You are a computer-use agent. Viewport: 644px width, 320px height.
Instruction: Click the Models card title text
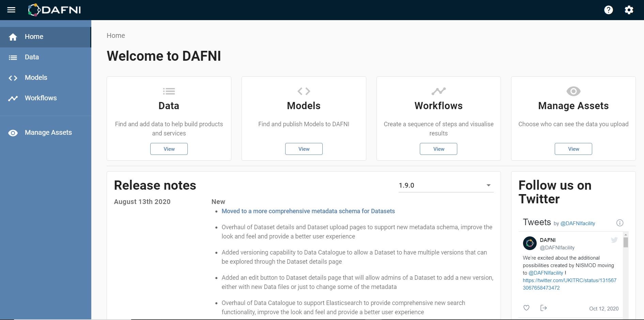tap(304, 106)
